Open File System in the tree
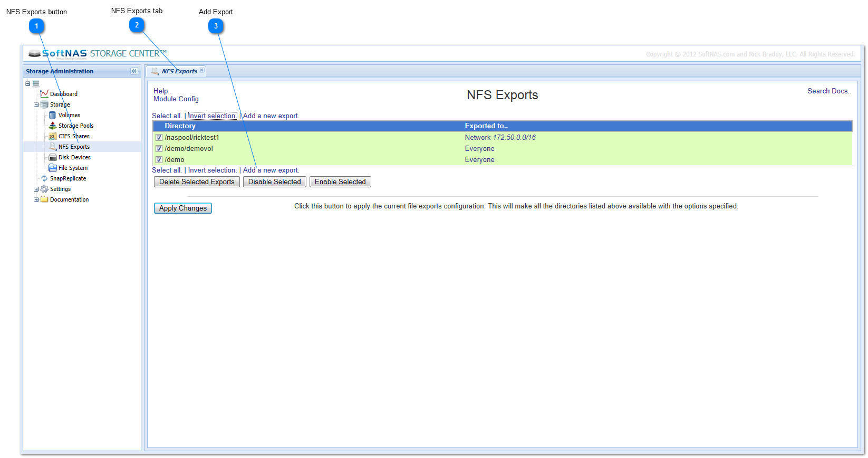Image resolution: width=868 pixels, height=458 pixels. pos(73,168)
